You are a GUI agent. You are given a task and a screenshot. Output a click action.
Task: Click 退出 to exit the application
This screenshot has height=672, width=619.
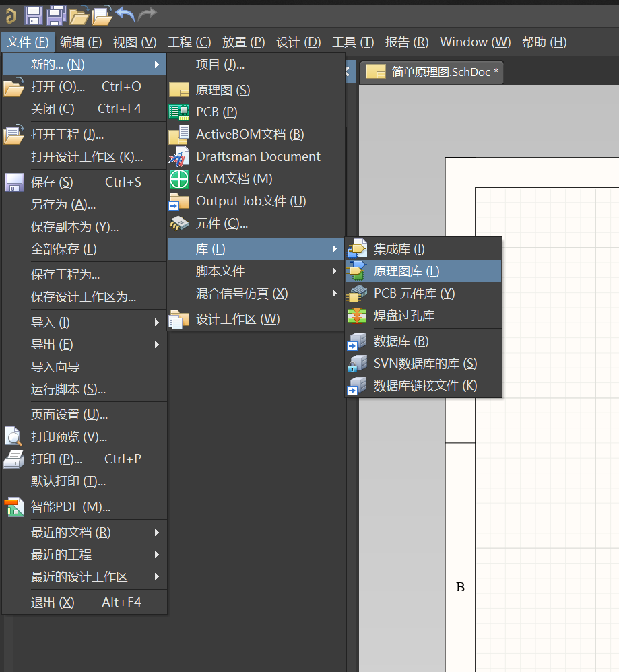point(53,602)
